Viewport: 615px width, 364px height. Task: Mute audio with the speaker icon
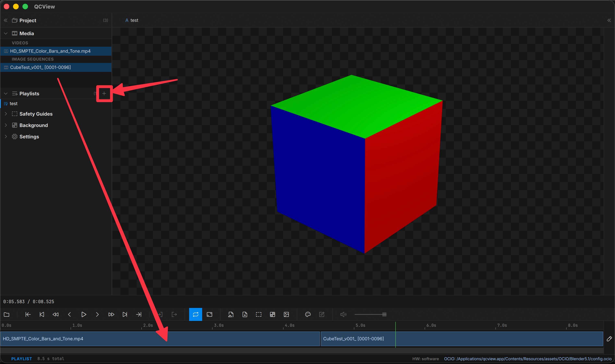pyautogui.click(x=343, y=314)
